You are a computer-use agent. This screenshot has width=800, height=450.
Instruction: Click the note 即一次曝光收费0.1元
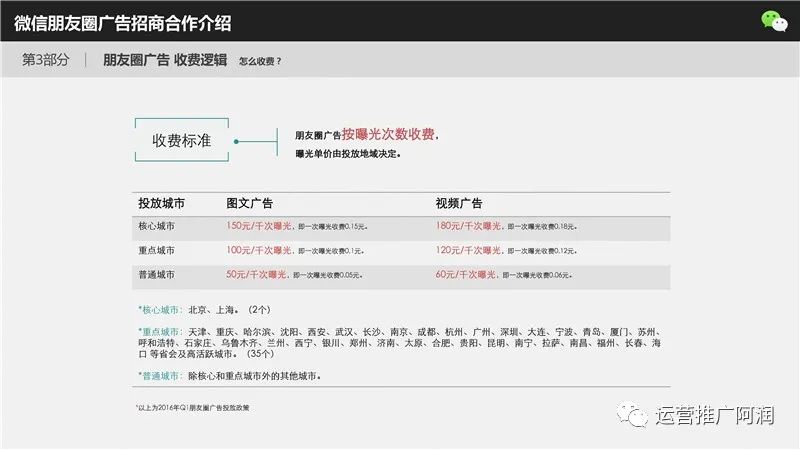point(331,251)
